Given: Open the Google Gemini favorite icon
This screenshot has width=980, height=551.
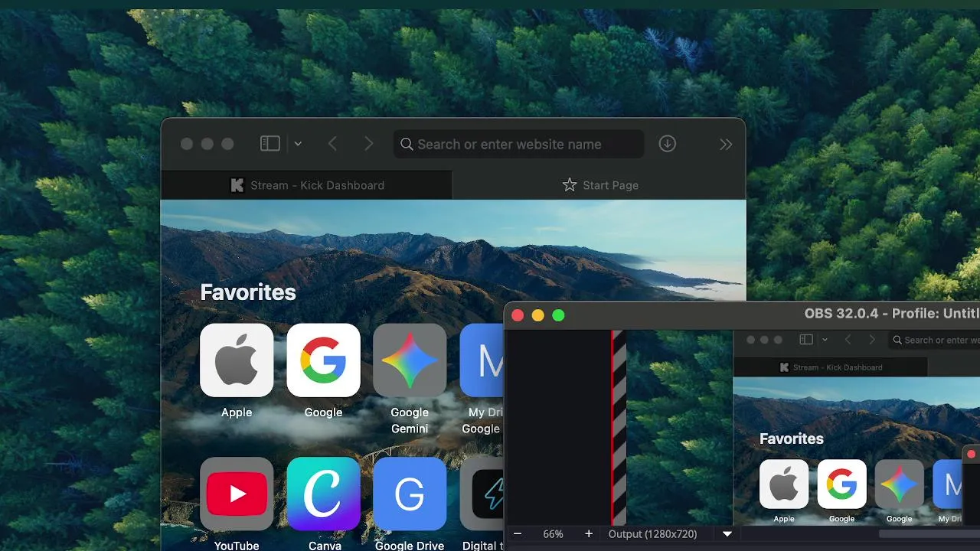Looking at the screenshot, I should (x=410, y=360).
